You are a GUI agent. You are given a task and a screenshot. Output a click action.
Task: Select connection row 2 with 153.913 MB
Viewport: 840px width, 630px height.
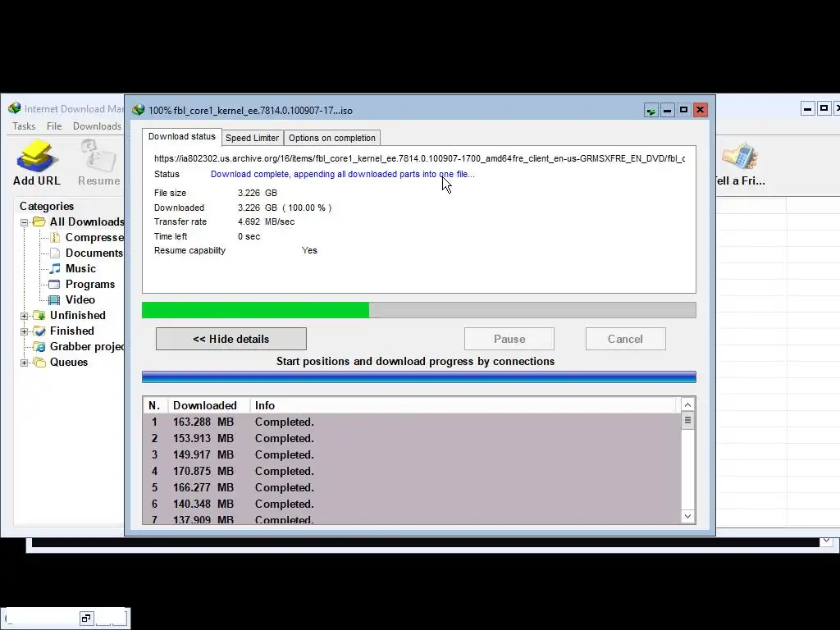tap(412, 438)
